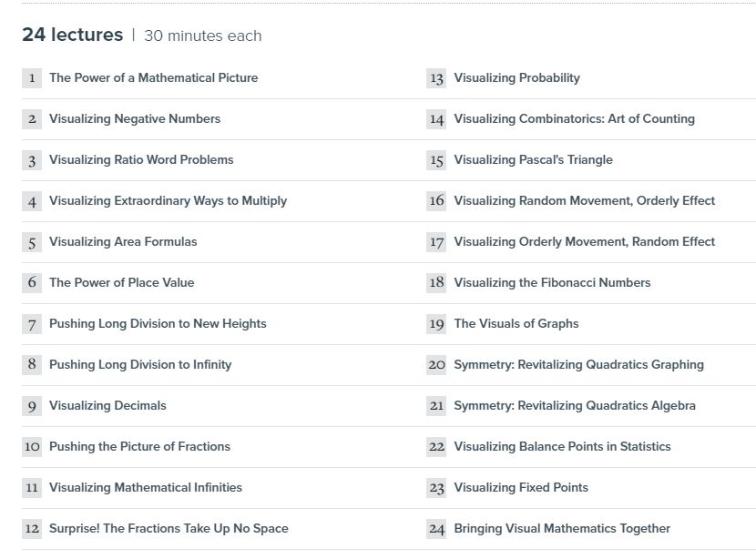Select 'Visualizing the Fibonacci Numbers' lecture
The width and height of the screenshot is (756, 559).
pyautogui.click(x=552, y=283)
